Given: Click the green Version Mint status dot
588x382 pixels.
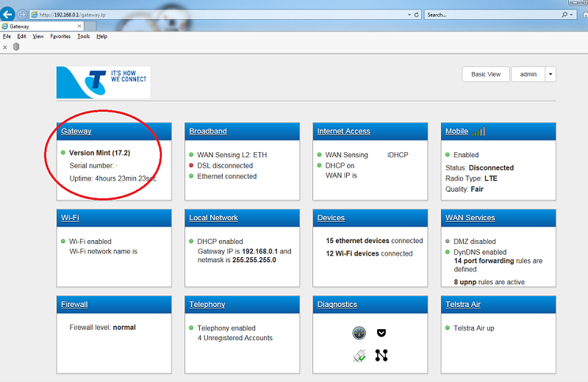Looking at the screenshot, I should point(63,153).
